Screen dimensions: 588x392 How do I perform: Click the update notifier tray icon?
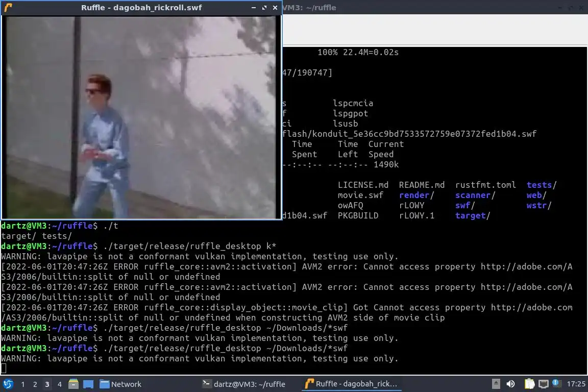coord(556,383)
